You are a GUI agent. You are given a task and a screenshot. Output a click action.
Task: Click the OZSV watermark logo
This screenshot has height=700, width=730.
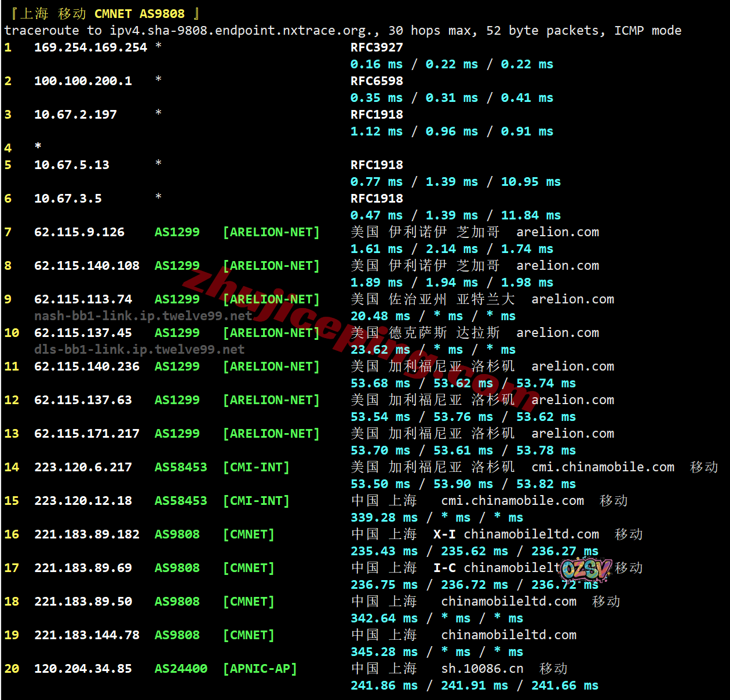point(586,570)
